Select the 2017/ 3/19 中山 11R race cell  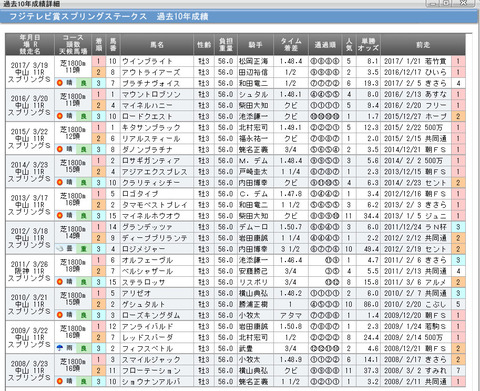(x=30, y=72)
